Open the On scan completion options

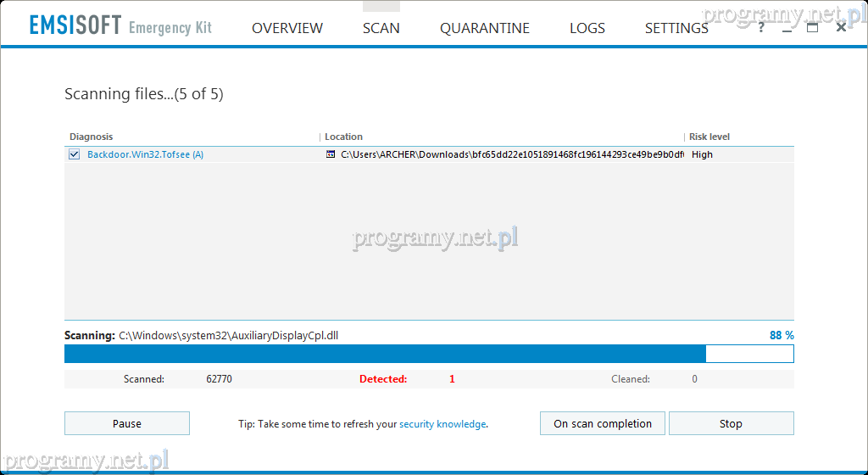[603, 423]
